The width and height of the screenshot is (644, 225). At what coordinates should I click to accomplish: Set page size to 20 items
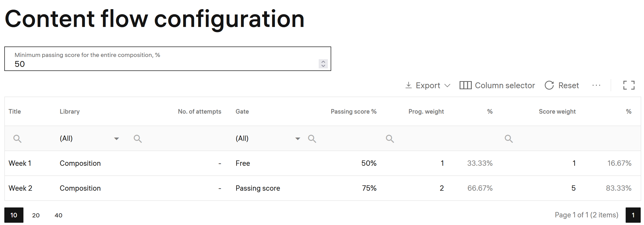point(36,215)
